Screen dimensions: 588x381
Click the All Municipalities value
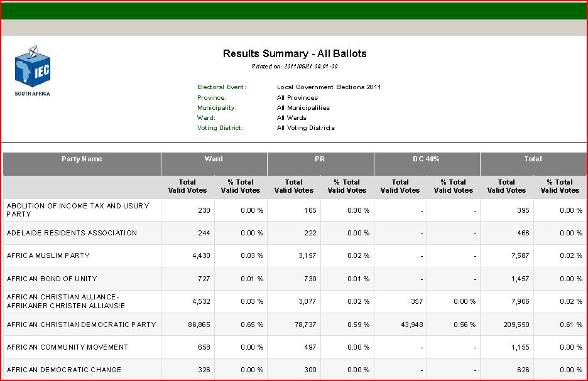pyautogui.click(x=303, y=108)
